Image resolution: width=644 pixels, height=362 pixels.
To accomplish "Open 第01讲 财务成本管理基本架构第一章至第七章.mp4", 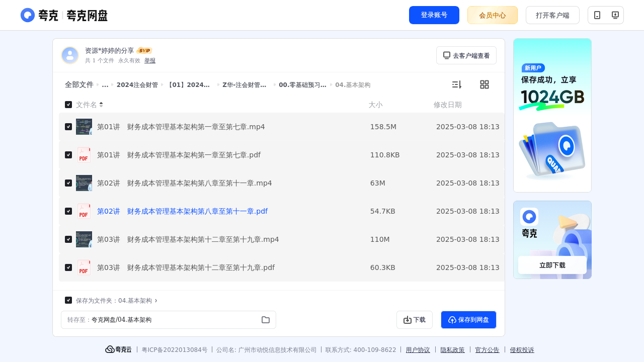I will click(x=181, y=127).
